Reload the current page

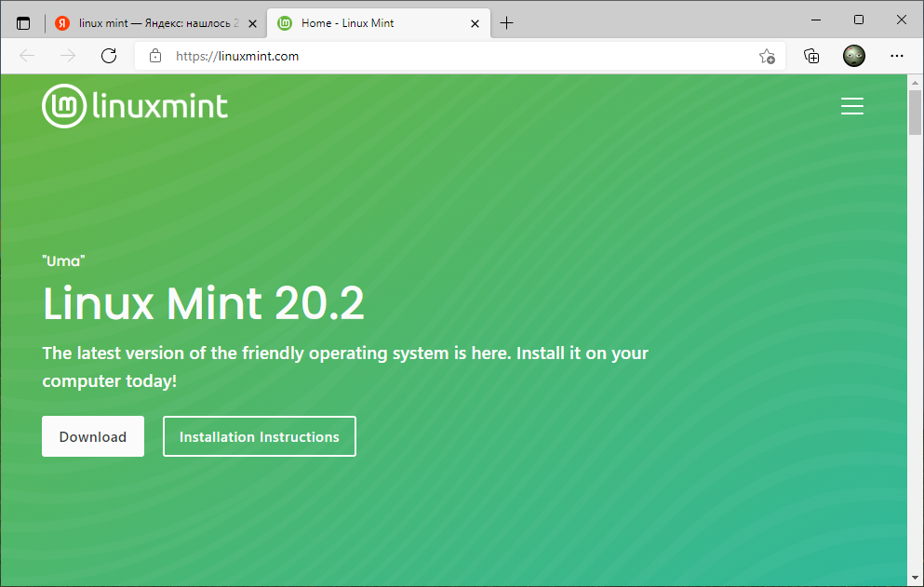pos(109,56)
